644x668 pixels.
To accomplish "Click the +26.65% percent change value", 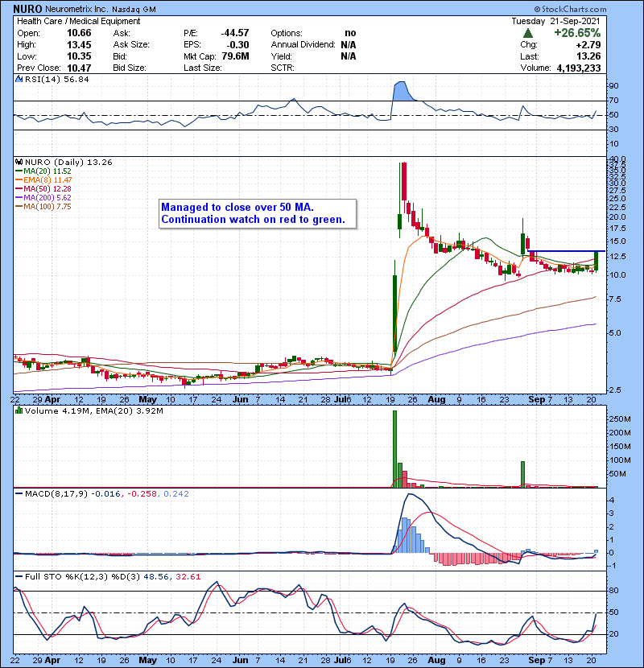I will [577, 33].
